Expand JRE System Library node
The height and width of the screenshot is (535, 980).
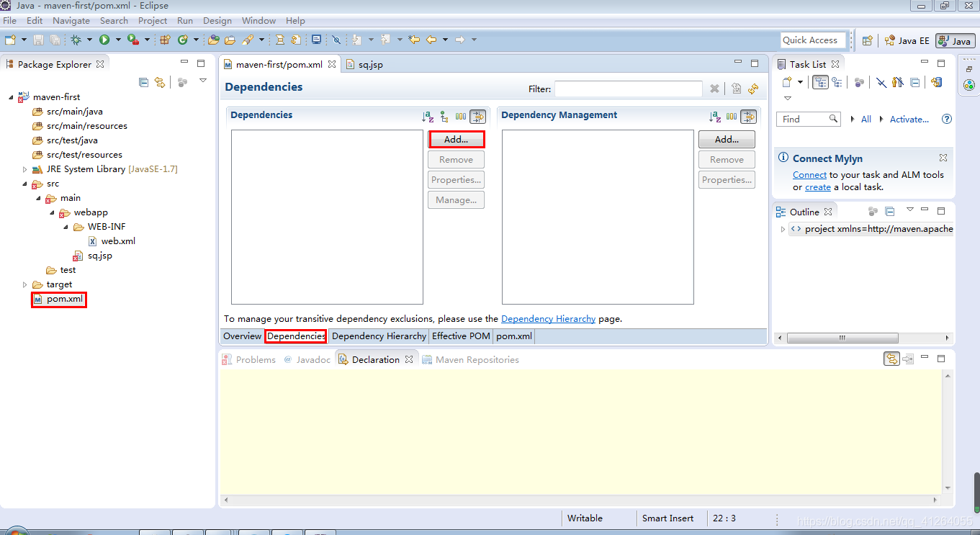(x=24, y=169)
